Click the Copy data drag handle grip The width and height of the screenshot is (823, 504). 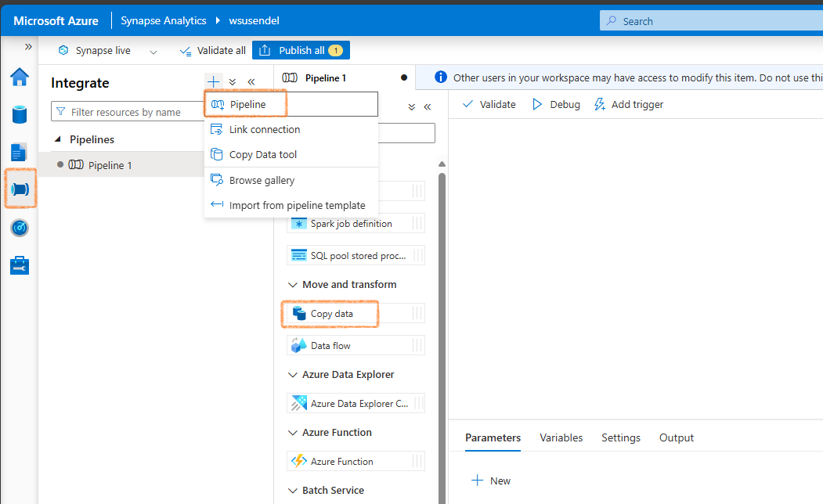click(x=417, y=314)
